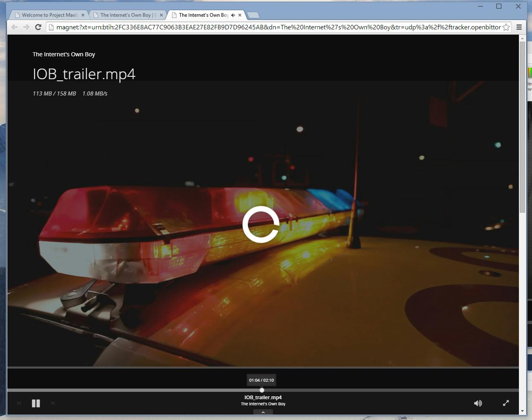
Task: Minimize the browser window
Action: click(481, 6)
